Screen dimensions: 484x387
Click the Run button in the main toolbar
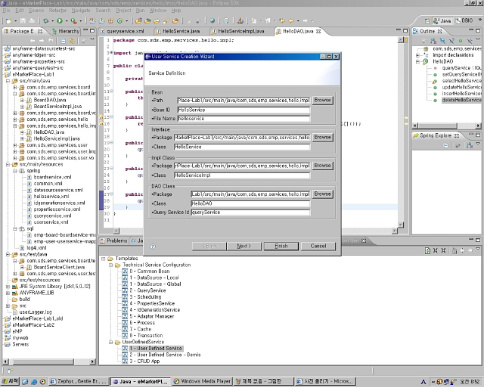(x=60, y=21)
